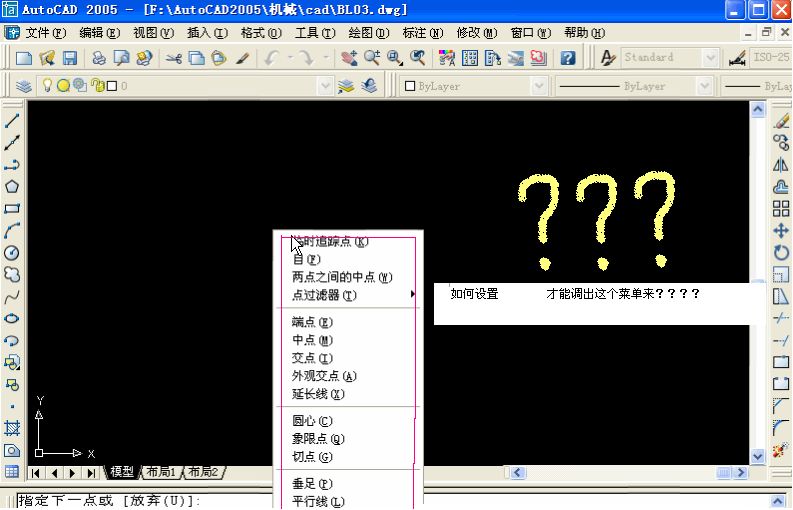Select the Hatch tool

(12, 428)
